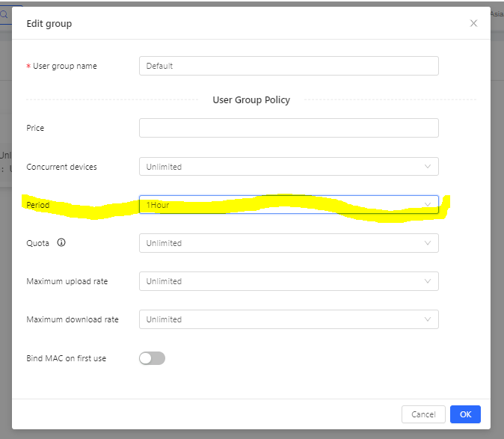Click the search magnifier icon behind dialog
The height and width of the screenshot is (439, 504).
(x=4, y=13)
